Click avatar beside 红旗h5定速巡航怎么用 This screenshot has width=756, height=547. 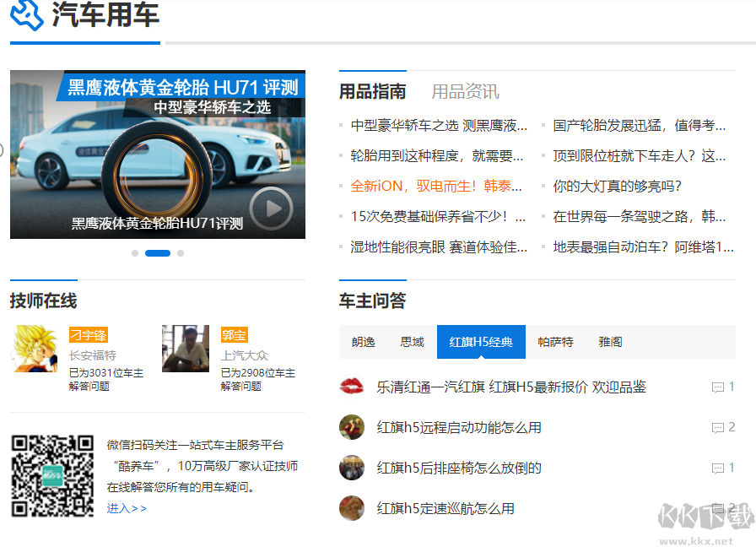click(351, 508)
